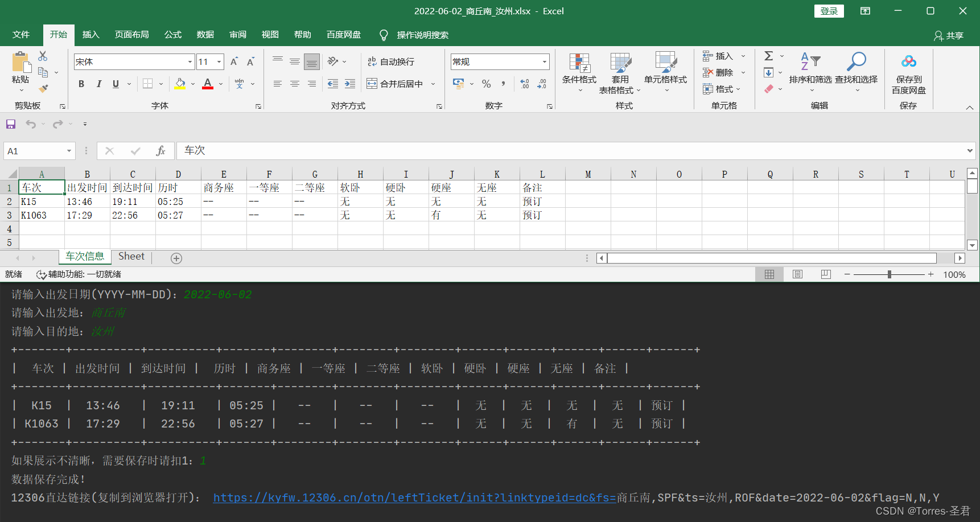
Task: Click the Decrease Font Size icon
Action: point(250,61)
